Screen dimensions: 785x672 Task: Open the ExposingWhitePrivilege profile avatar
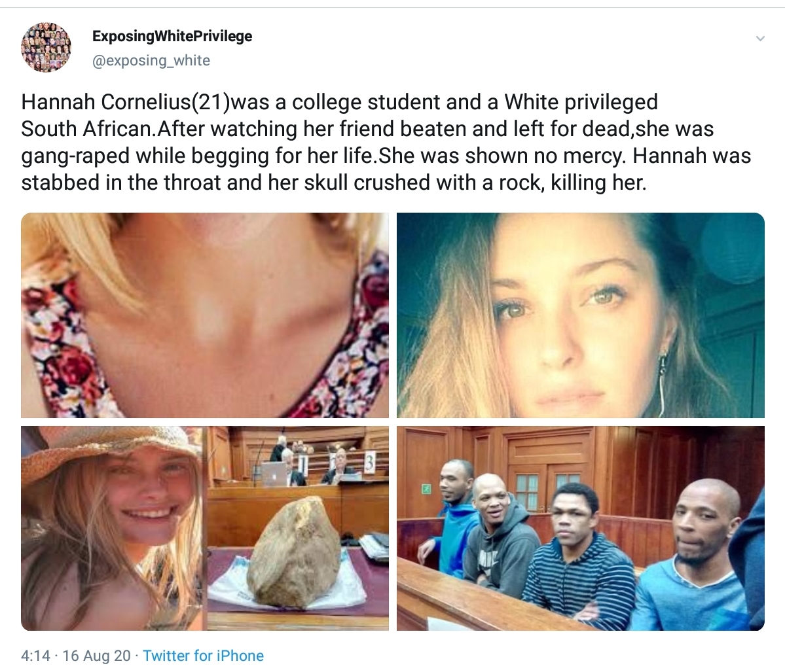[46, 47]
